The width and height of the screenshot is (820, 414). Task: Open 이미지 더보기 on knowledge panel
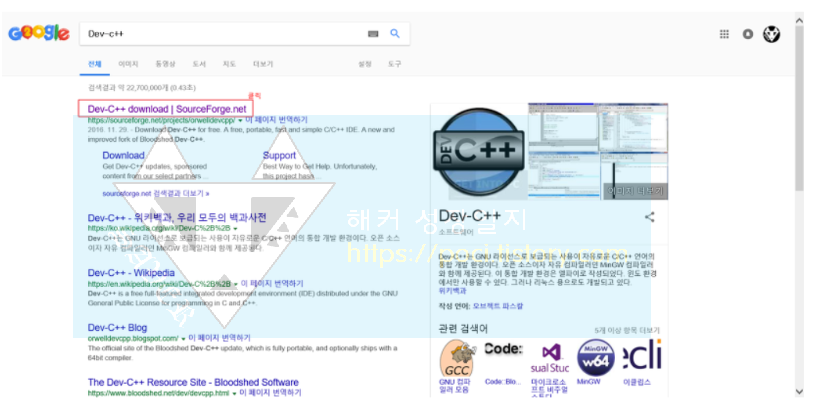pyautogui.click(x=635, y=191)
